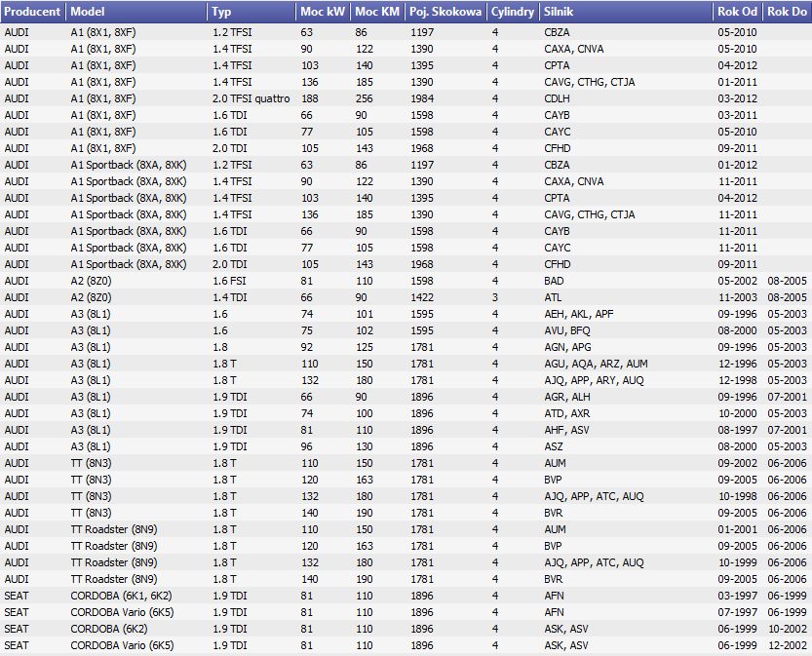Sort by Moc KM column header
The width and height of the screenshot is (812, 656).
click(377, 12)
